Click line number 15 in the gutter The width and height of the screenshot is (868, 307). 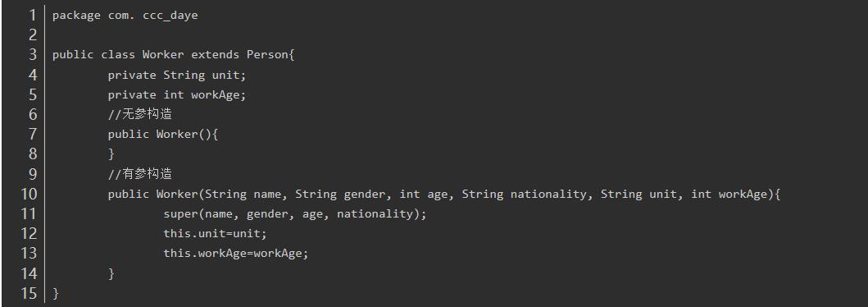click(28, 293)
